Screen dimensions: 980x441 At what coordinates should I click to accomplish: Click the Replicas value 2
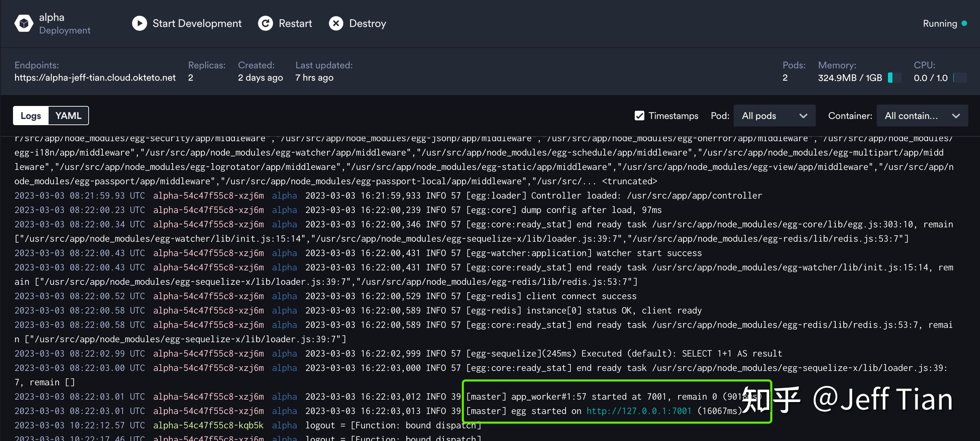click(191, 78)
